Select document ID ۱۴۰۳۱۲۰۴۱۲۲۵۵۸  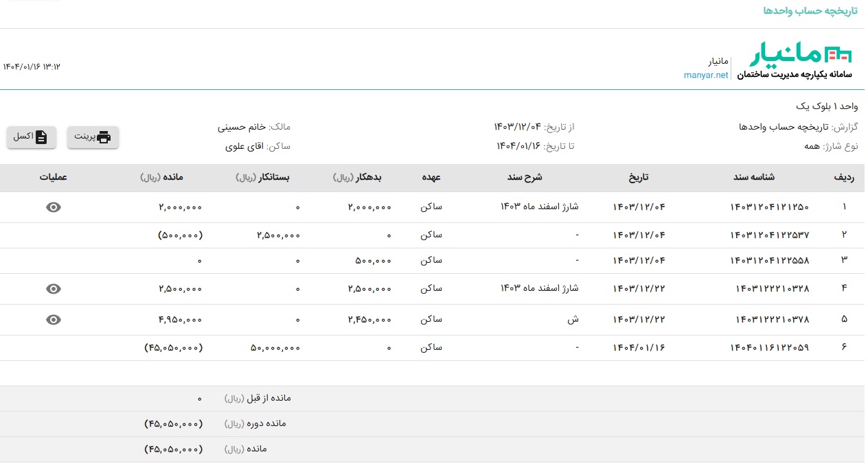(770, 261)
